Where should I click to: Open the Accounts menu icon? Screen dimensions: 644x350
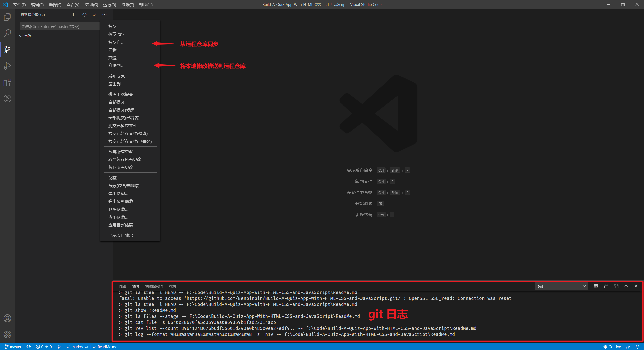click(x=7, y=318)
